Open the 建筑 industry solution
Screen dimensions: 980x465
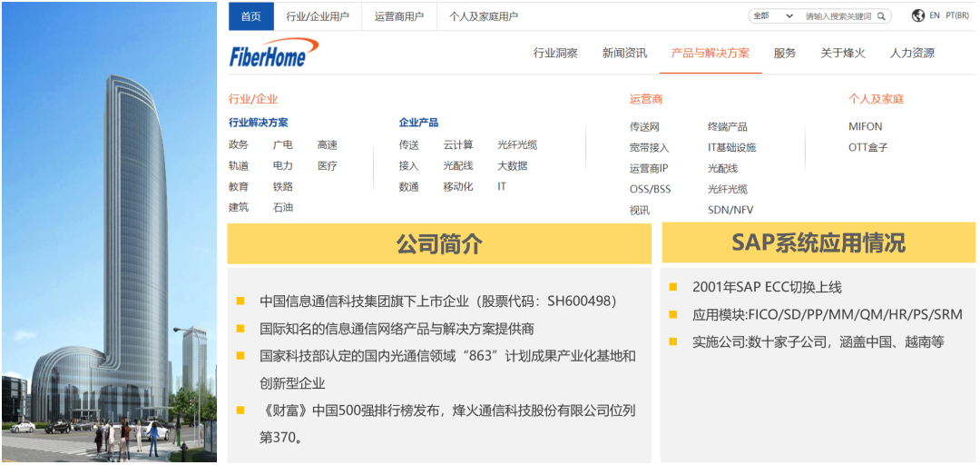tap(238, 207)
